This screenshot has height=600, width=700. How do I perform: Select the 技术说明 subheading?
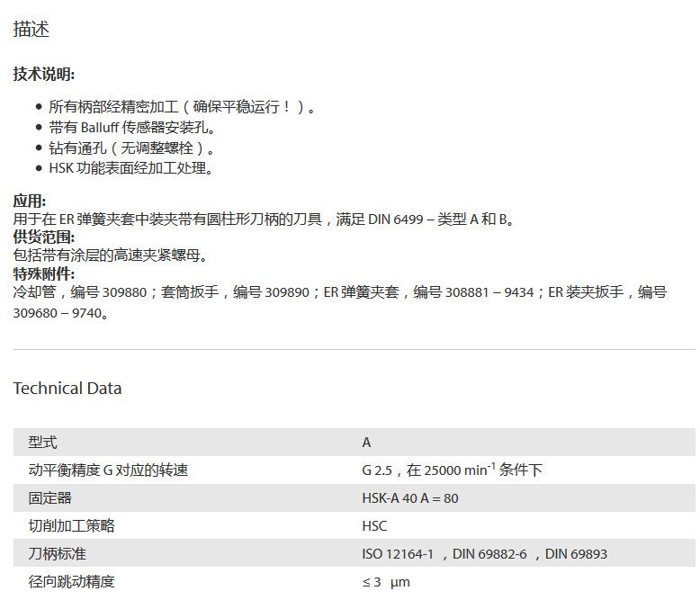tap(43, 74)
